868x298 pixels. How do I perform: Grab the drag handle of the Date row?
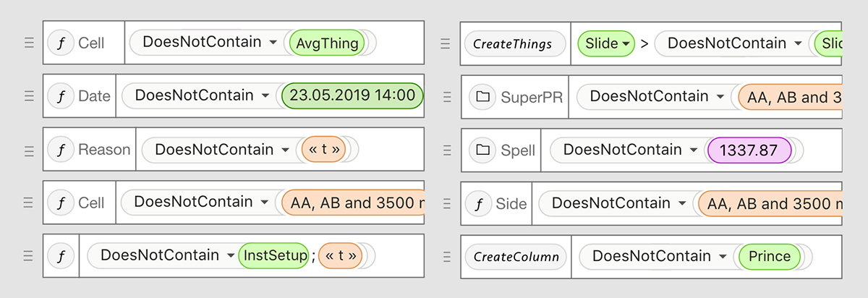(29, 96)
